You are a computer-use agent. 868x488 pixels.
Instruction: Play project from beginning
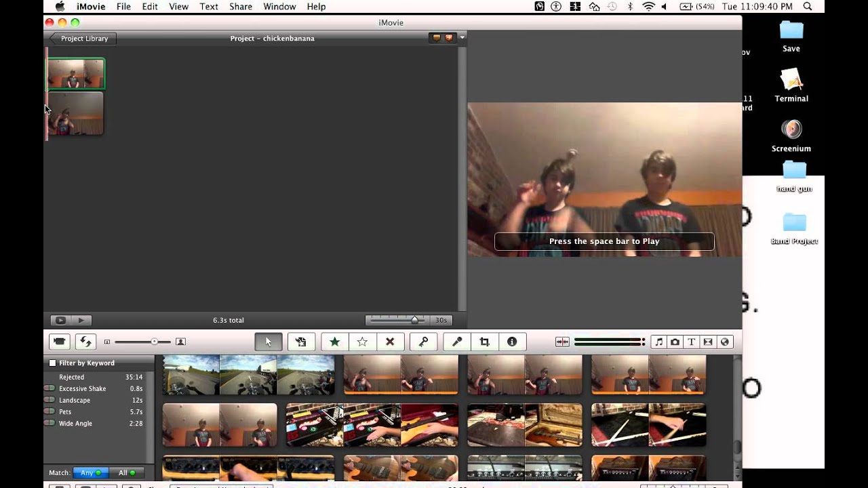click(x=81, y=320)
